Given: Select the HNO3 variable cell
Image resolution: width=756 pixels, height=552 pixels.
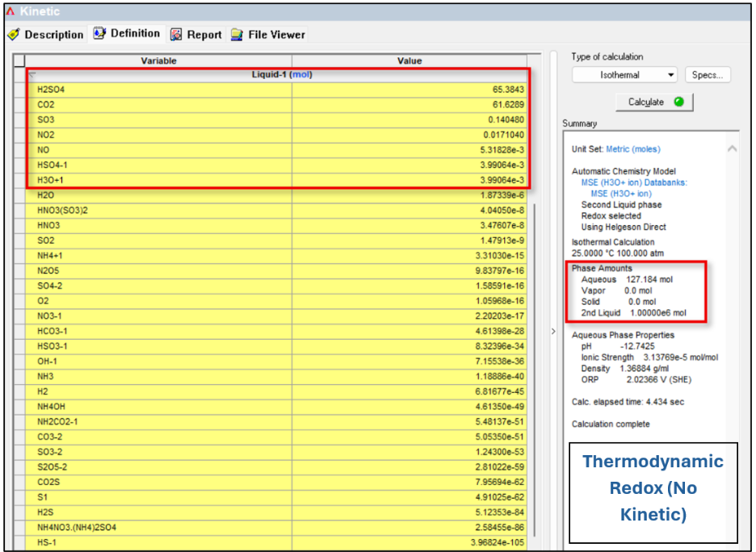Looking at the screenshot, I should click(158, 225).
